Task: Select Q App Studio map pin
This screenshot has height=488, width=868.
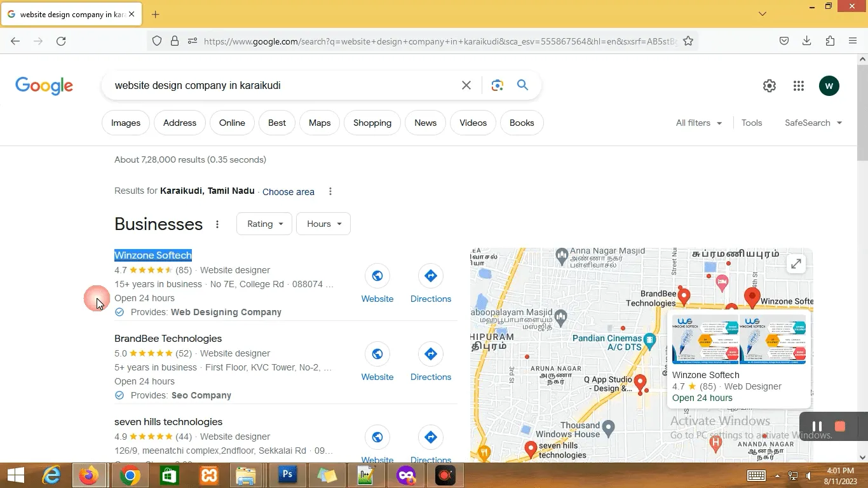Action: tap(640, 383)
